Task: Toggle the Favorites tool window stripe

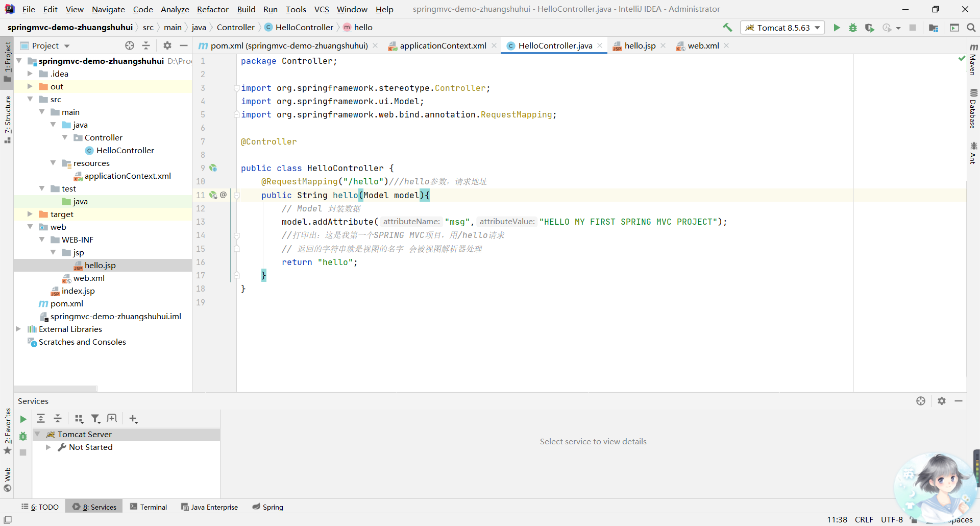Action: 7,431
